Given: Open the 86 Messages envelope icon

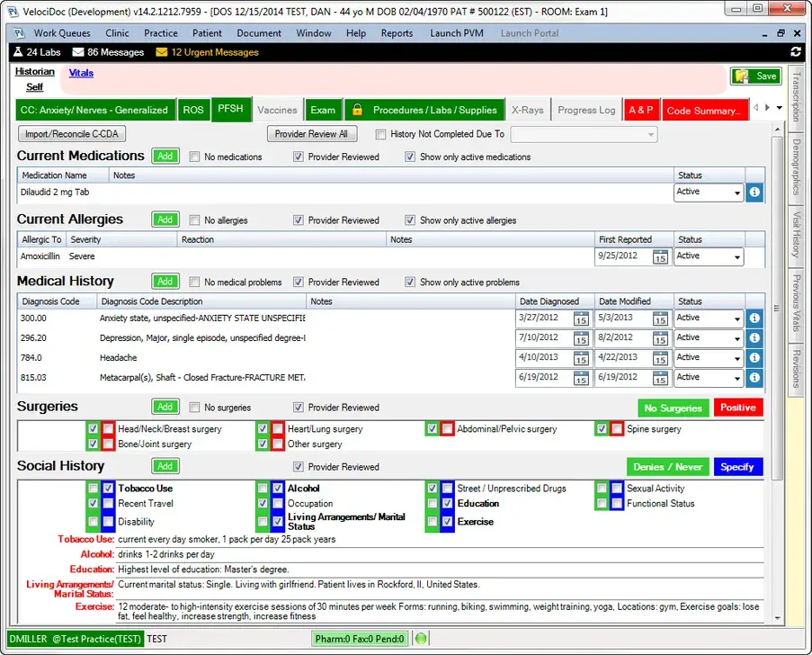Looking at the screenshot, I should (x=77, y=52).
